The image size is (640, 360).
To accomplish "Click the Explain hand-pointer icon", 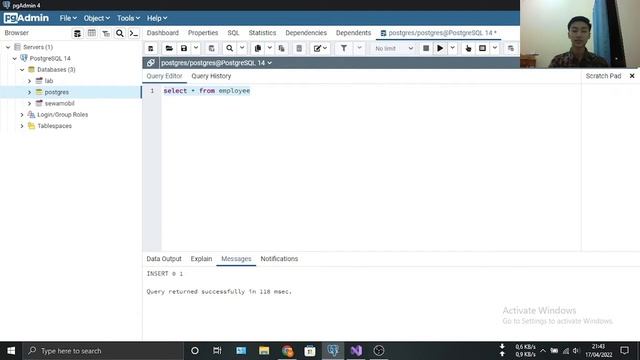I will click(x=468, y=48).
